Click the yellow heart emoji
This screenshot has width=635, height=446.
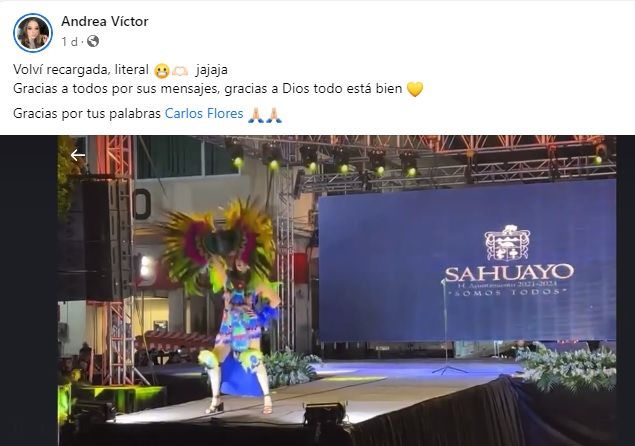point(414,89)
